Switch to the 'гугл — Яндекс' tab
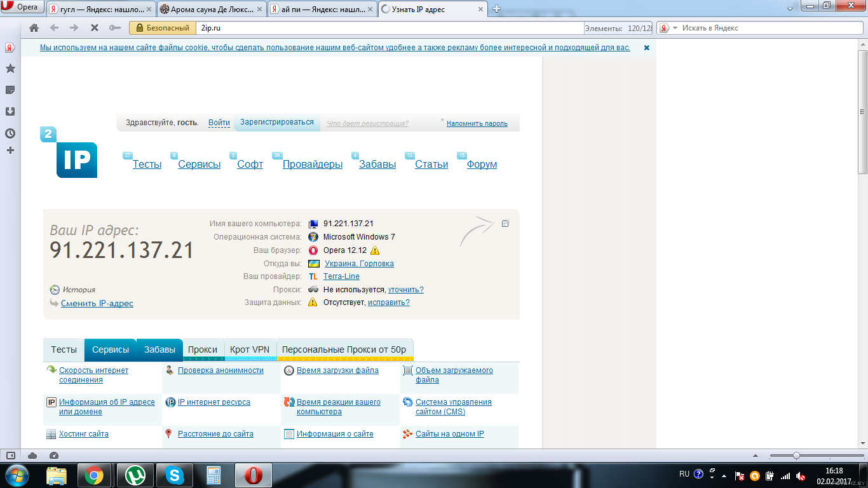The height and width of the screenshot is (488, 868). (102, 9)
